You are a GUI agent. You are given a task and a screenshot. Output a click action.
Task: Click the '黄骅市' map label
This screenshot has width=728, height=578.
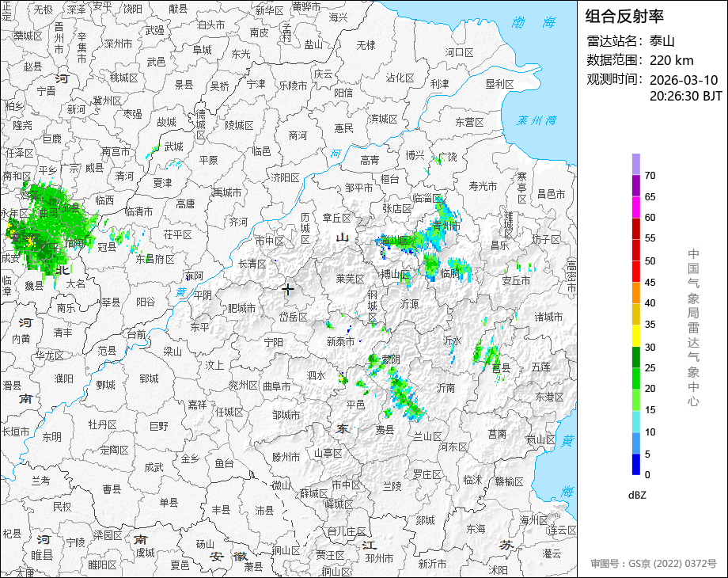(306, 6)
